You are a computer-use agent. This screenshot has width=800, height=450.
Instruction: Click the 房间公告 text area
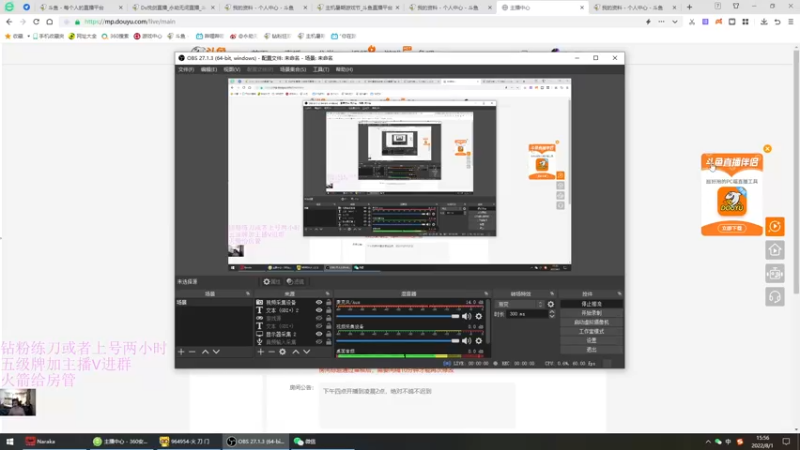pyautogui.click(x=417, y=405)
